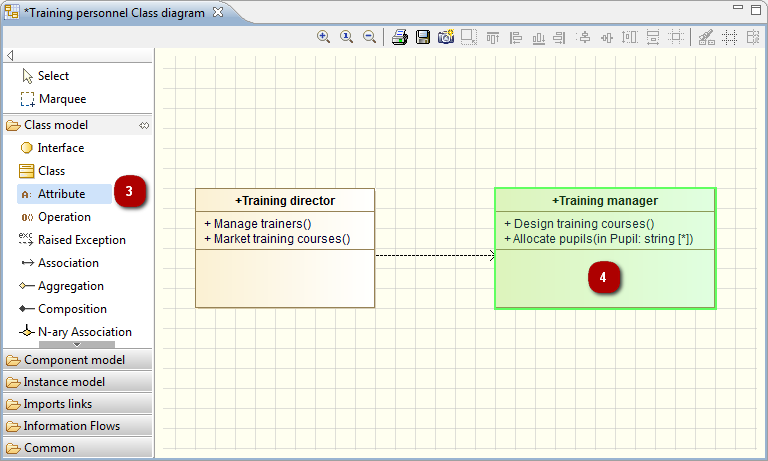This screenshot has height=461, width=768.
Task: Pin the Class model palette drawer
Action: tap(143, 125)
